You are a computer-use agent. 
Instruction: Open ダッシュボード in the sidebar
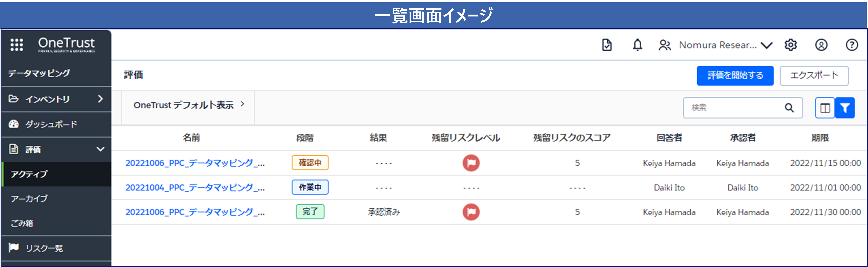tap(56, 124)
